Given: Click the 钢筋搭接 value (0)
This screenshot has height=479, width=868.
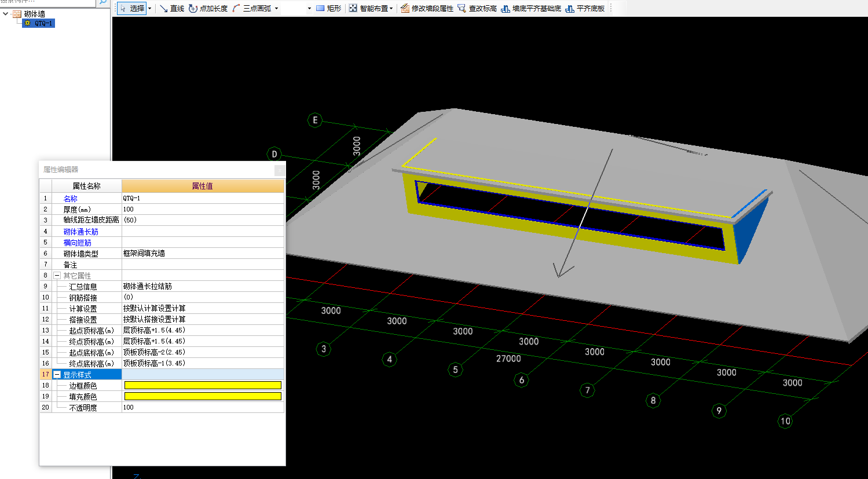Looking at the screenshot, I should (x=203, y=297).
